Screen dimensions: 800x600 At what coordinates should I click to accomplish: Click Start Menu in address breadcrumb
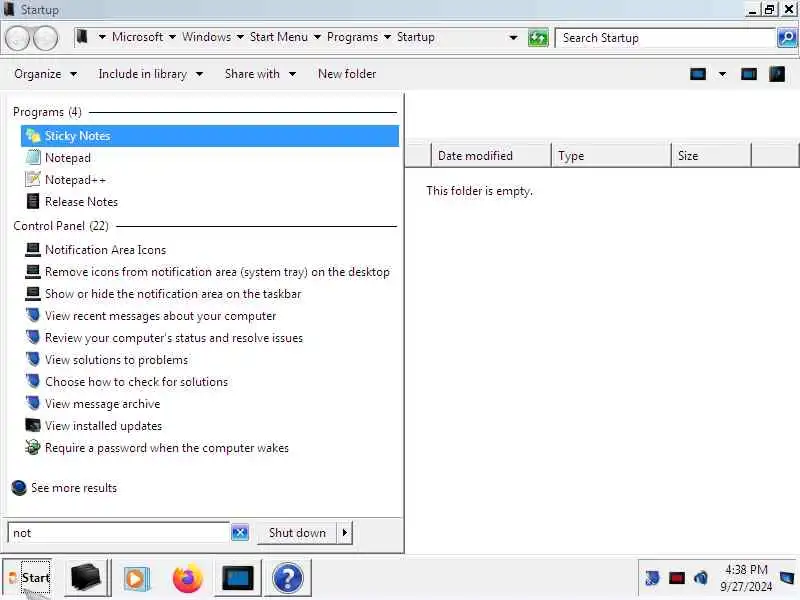(279, 37)
